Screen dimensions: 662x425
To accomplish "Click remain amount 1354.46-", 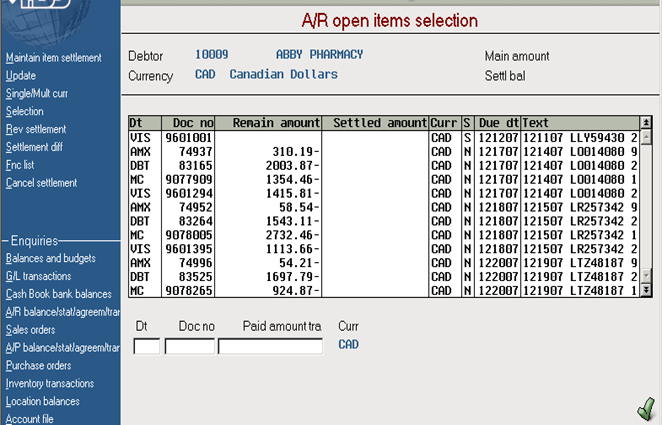I will tap(292, 179).
